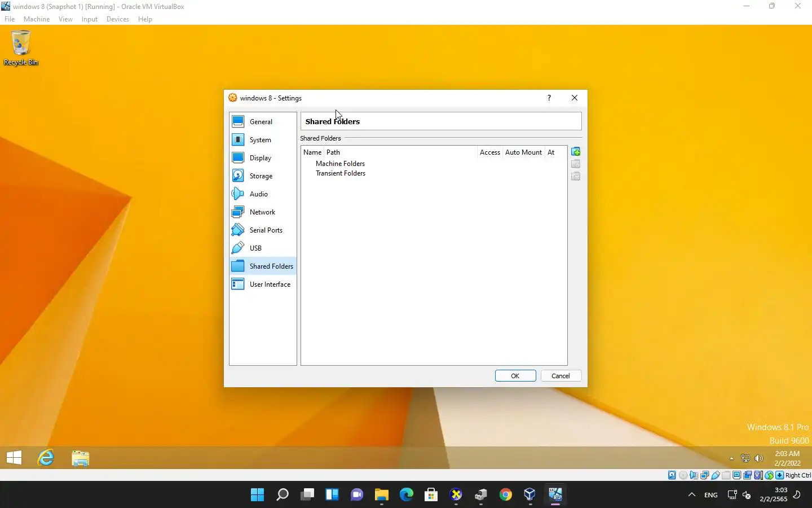Open the Machine menu
Screen dimensions: 812x508
37,19
